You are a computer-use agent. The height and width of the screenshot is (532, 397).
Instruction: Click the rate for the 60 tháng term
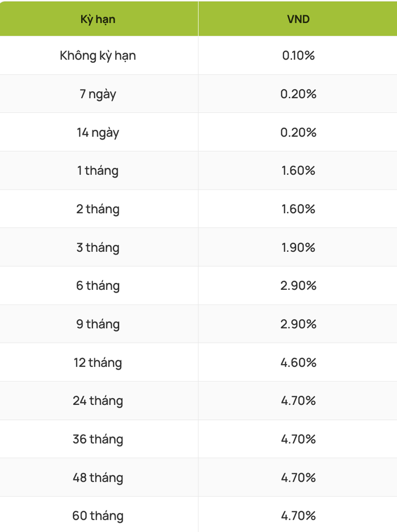coord(298,516)
